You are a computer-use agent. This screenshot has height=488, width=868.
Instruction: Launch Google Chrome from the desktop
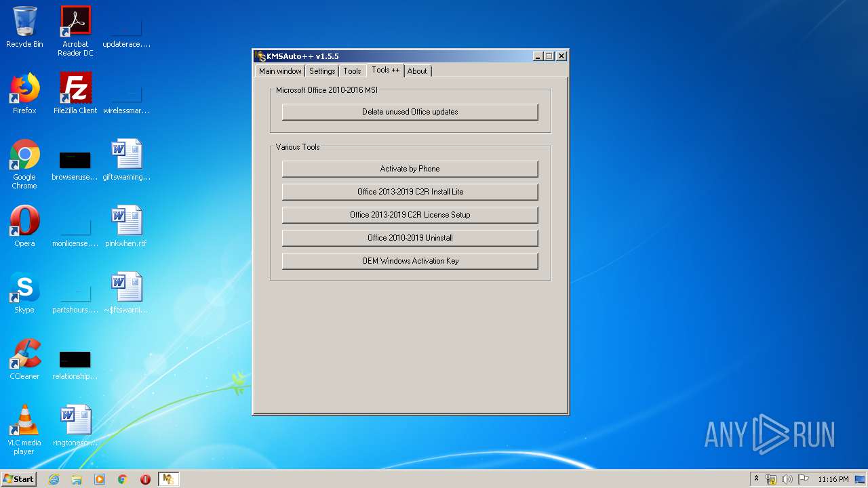point(24,164)
